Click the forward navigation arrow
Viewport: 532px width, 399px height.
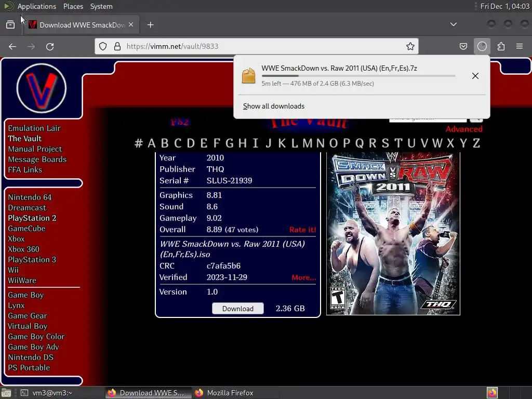tap(31, 46)
